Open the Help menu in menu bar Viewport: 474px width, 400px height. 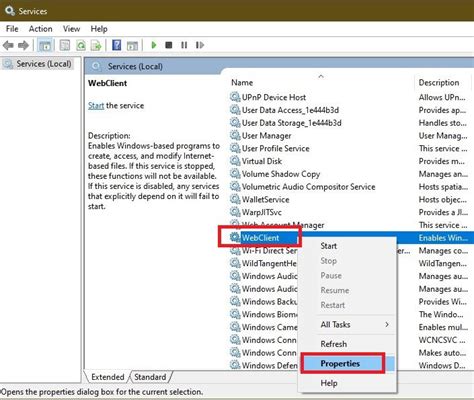pos(99,29)
